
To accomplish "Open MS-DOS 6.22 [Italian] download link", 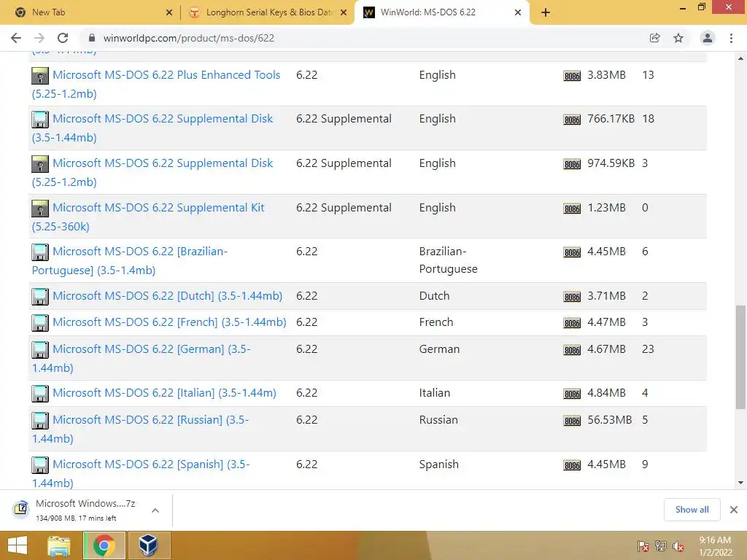I will 164,393.
